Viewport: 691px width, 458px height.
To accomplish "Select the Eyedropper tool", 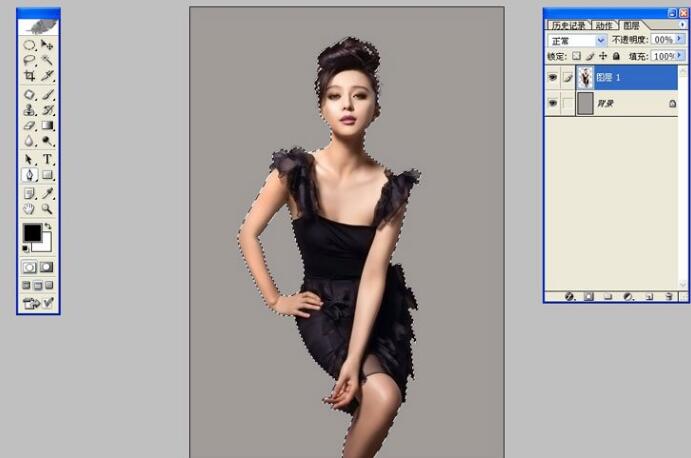I will (47, 193).
